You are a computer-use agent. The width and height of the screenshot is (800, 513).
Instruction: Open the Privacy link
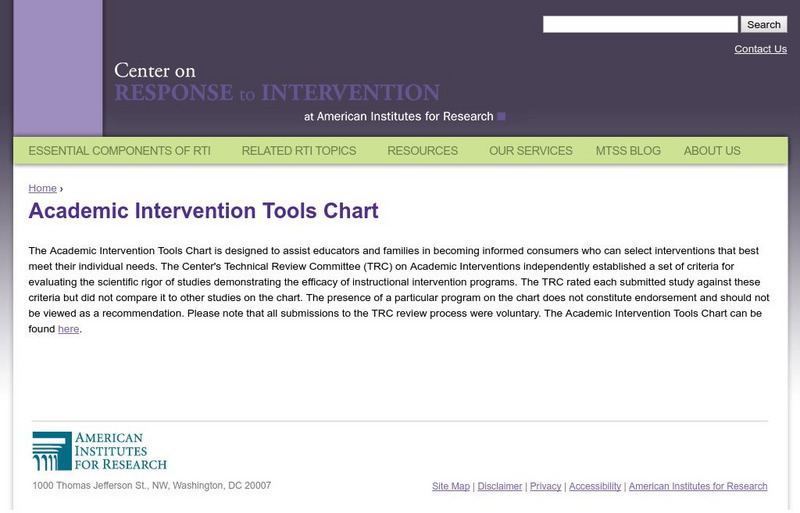tap(545, 486)
